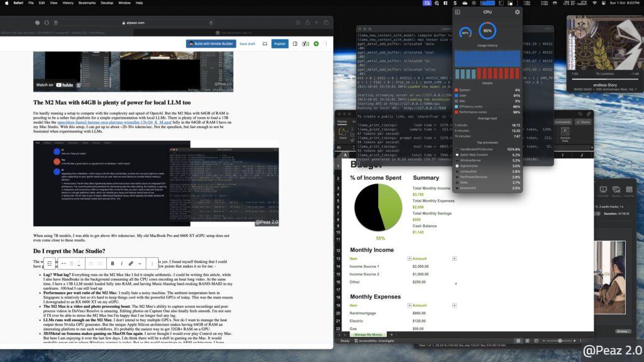
Task: Switch Excel to Page Break preview
Action: pyautogui.click(x=536, y=341)
